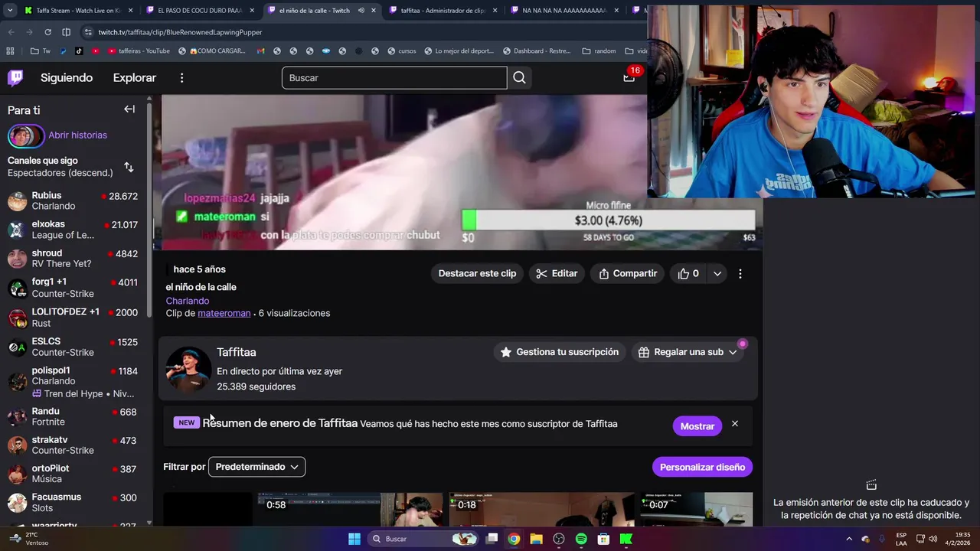This screenshot has width=980, height=551.
Task: Open Chrome side panel icon
Action: [x=66, y=32]
